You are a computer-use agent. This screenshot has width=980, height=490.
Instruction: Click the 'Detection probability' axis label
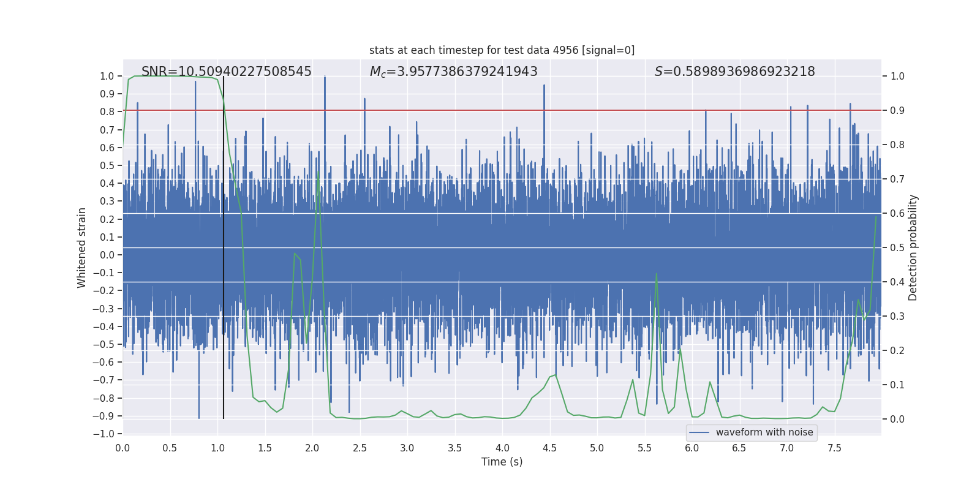point(913,247)
